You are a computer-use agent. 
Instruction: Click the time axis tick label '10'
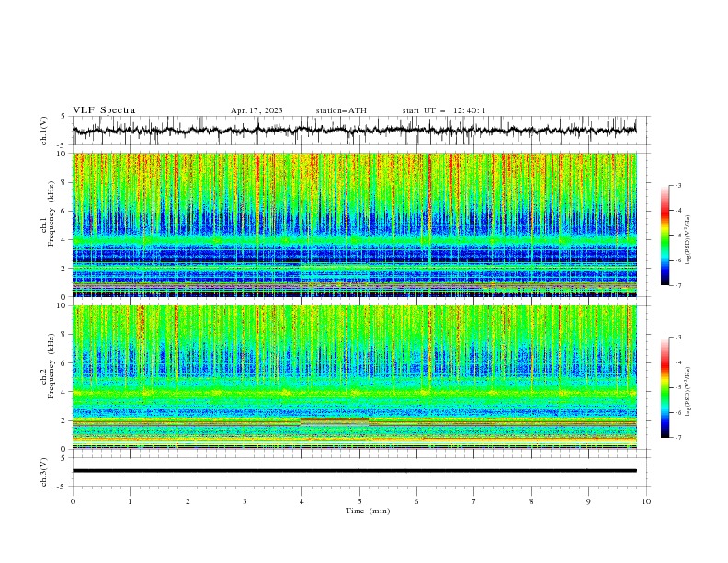coord(646,501)
